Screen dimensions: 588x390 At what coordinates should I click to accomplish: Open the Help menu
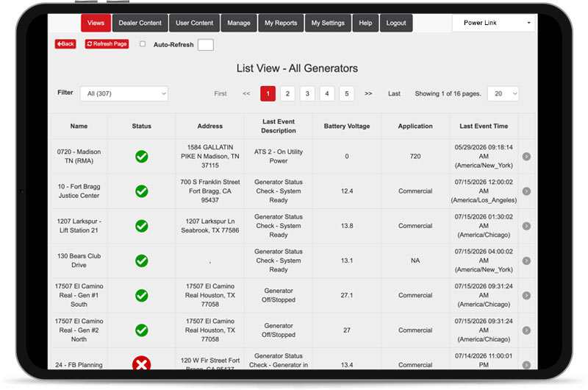(x=365, y=23)
